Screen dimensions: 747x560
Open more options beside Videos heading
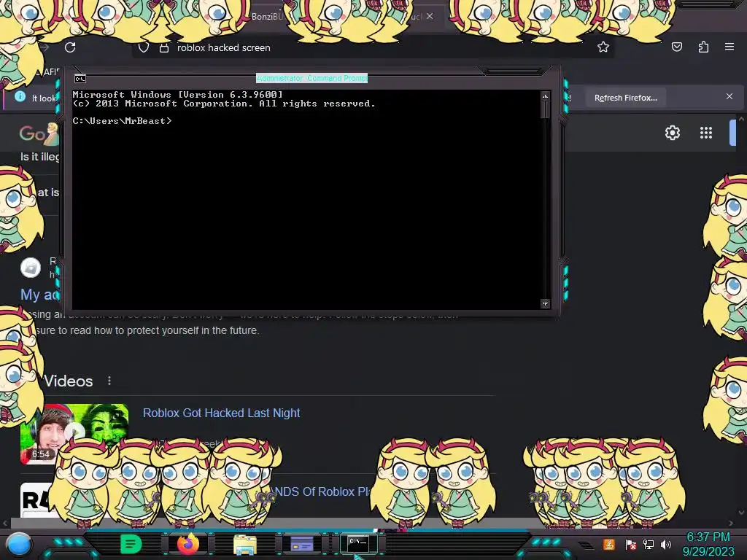point(109,381)
